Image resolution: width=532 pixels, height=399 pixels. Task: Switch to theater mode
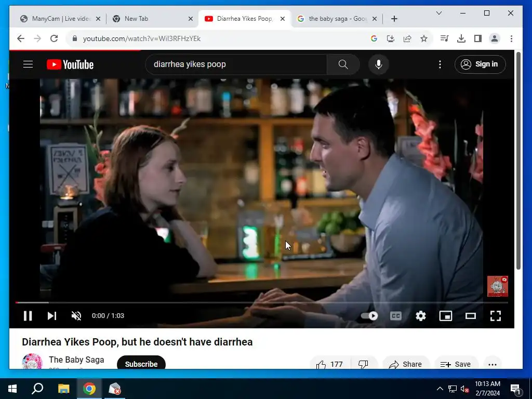471,316
